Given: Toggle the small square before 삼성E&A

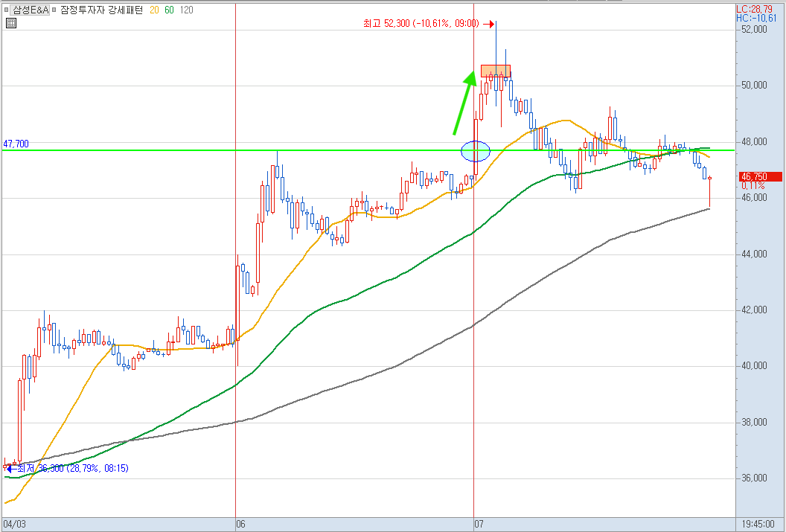Looking at the screenshot, I should point(6,10).
